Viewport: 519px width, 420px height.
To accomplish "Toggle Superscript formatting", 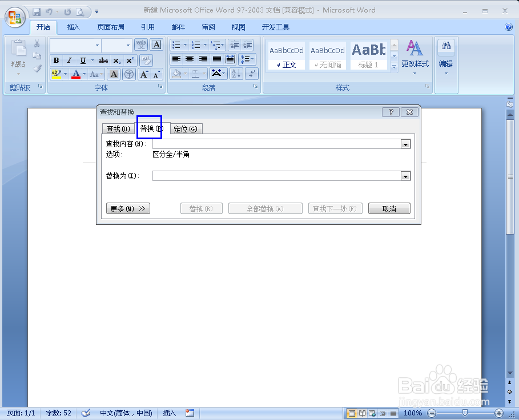I will point(130,60).
